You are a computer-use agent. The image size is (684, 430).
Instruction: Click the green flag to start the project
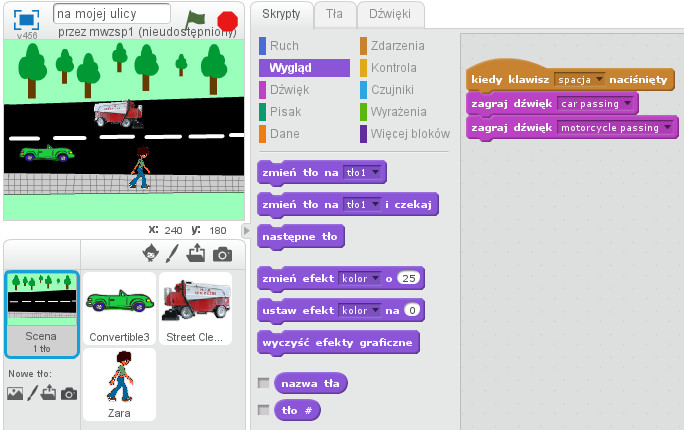coord(194,19)
